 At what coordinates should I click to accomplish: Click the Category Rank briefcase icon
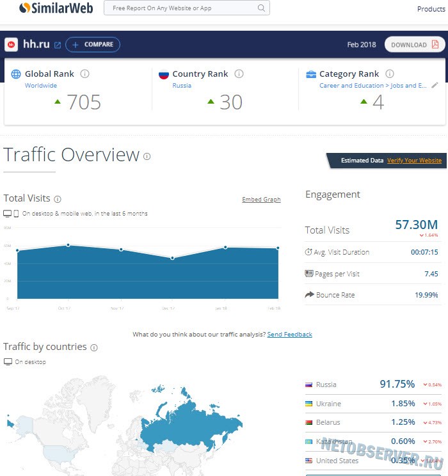point(311,74)
